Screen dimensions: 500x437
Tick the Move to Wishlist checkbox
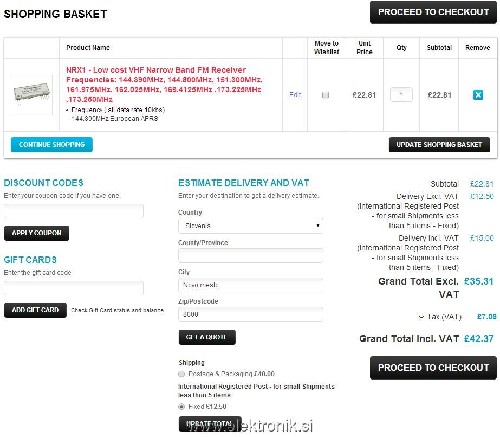coord(325,95)
